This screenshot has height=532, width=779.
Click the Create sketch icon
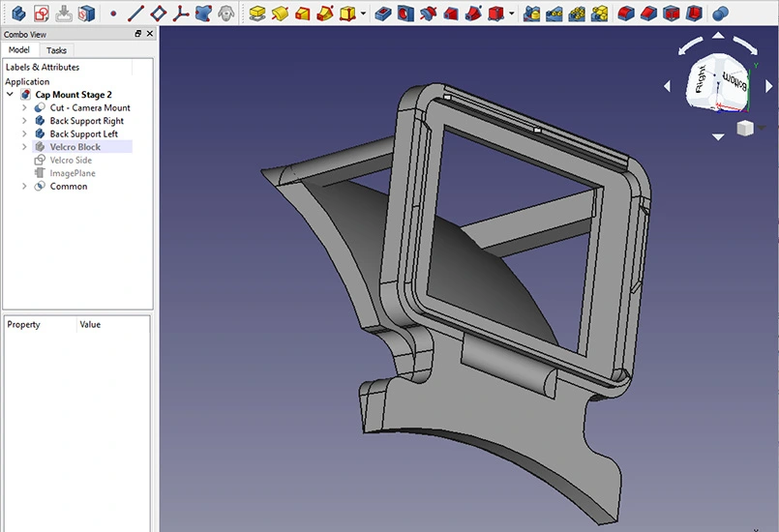(x=41, y=14)
